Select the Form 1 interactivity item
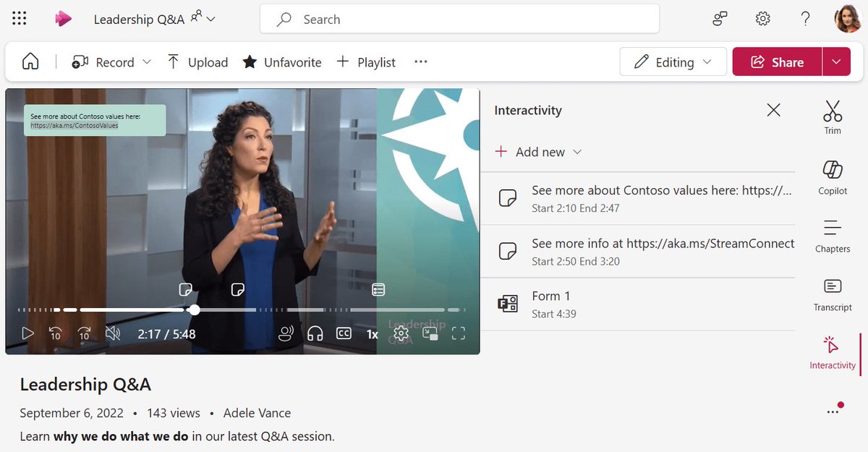 (637, 304)
